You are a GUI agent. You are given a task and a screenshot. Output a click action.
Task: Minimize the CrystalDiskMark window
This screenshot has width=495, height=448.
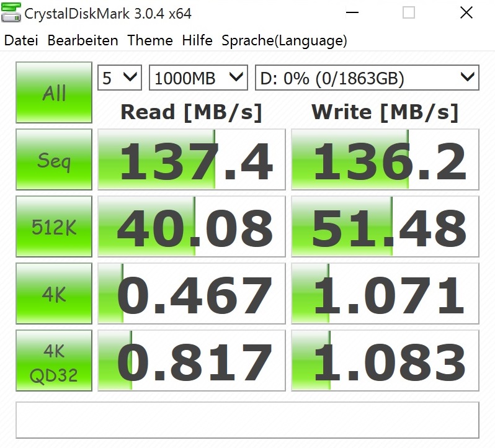tap(352, 13)
